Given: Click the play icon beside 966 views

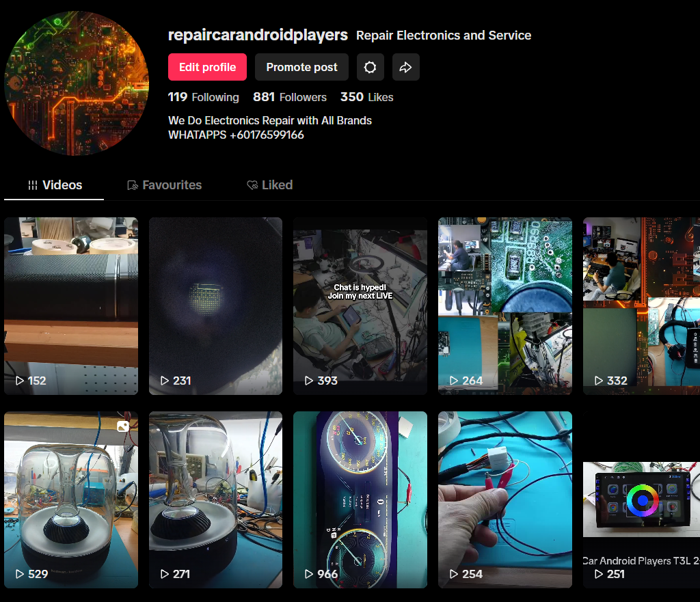Looking at the screenshot, I should pos(309,574).
